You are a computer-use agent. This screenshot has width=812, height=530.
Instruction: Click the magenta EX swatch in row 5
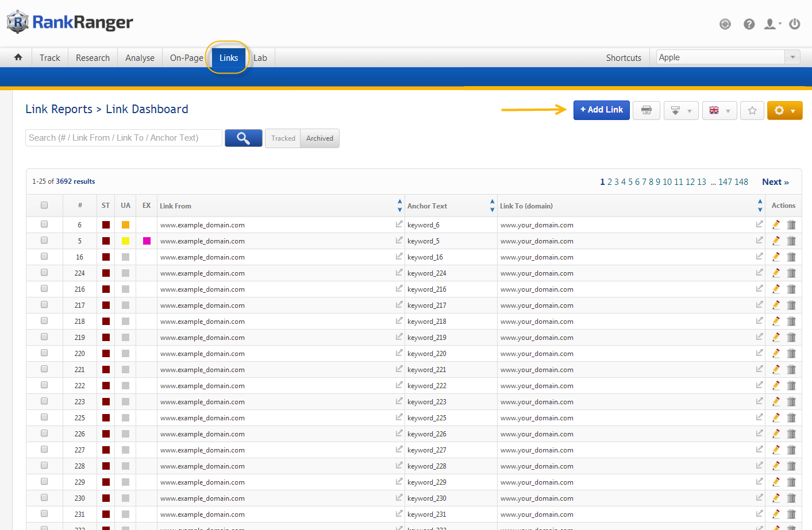147,241
